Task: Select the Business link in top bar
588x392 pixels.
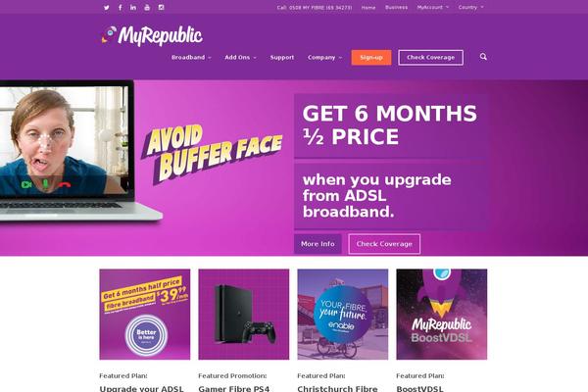Action: pyautogui.click(x=396, y=7)
